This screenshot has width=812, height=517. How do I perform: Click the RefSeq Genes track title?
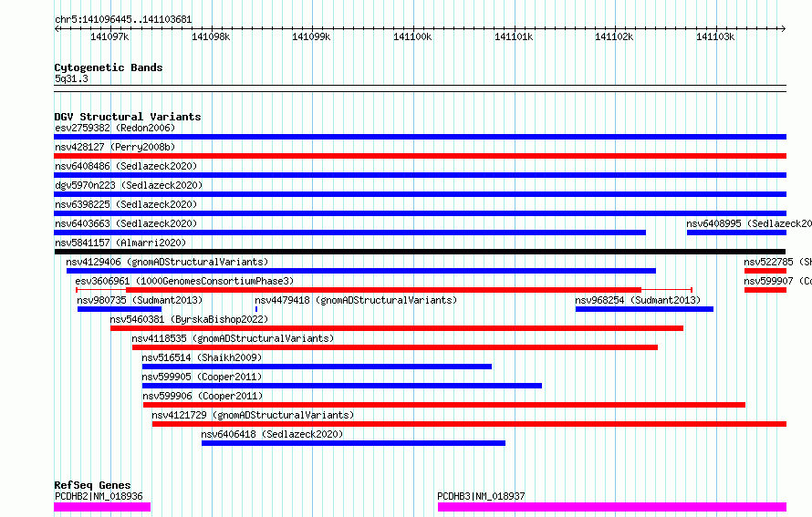92,485
